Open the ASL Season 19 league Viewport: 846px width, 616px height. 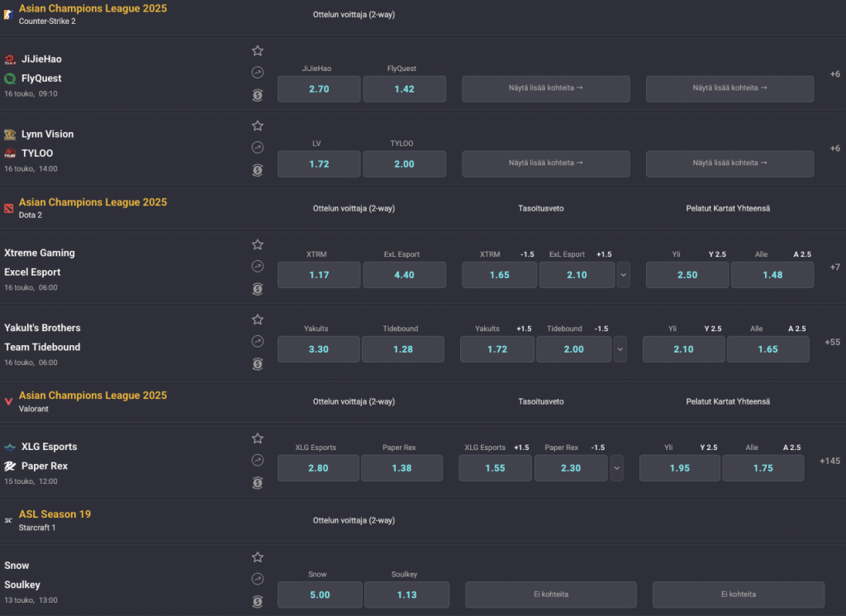(x=55, y=514)
